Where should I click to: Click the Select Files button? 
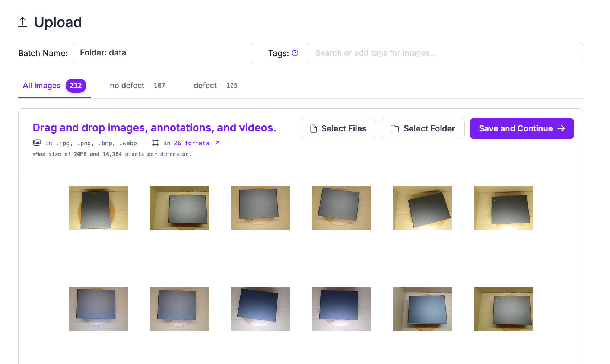[338, 129]
